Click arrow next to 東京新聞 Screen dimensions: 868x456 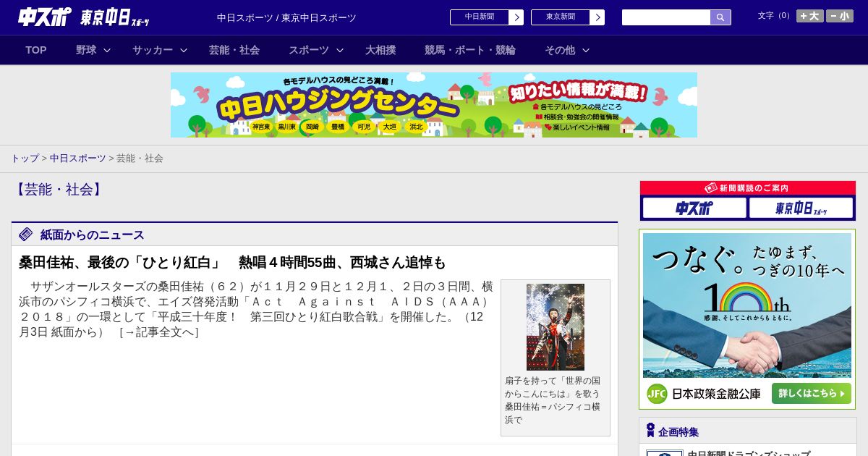(x=597, y=17)
